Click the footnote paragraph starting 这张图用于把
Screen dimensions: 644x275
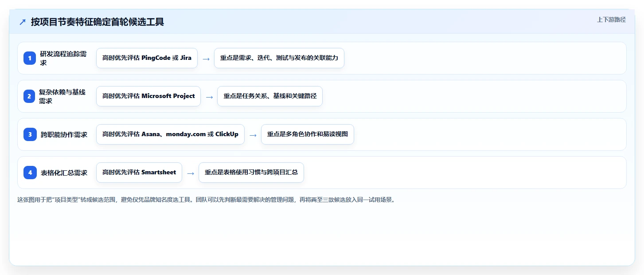(x=206, y=200)
